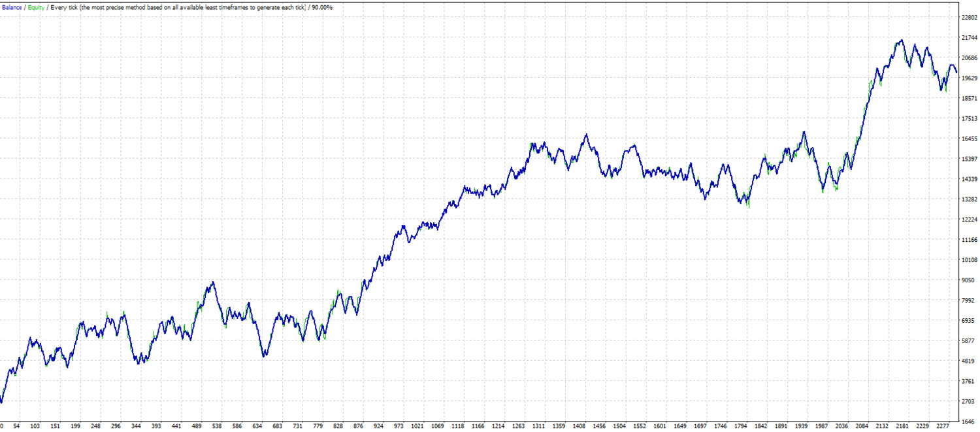Click trade number 0 on the horizontal axis

click(2, 426)
